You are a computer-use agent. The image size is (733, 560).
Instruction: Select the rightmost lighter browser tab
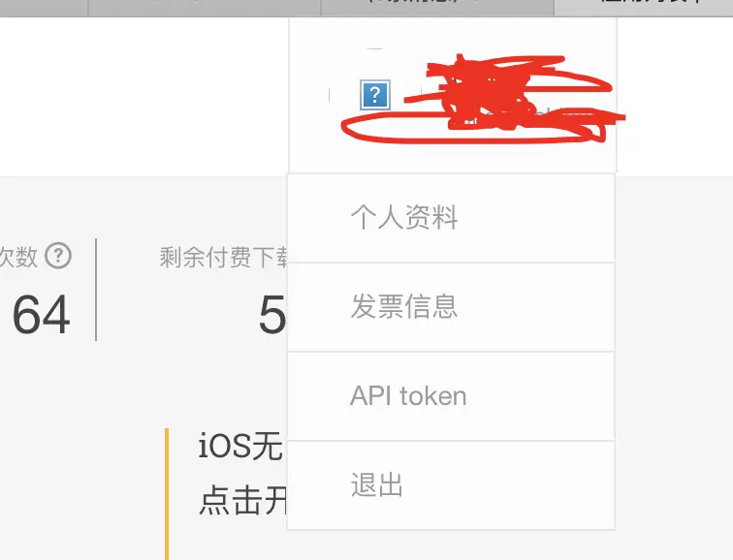(x=643, y=7)
